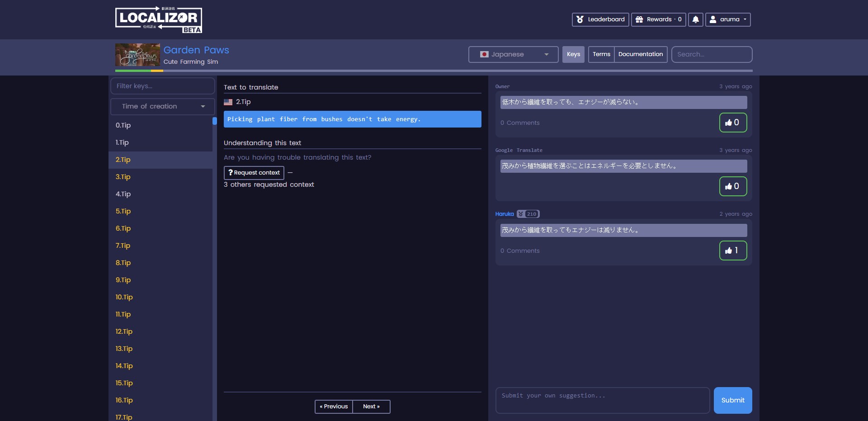Viewport: 868px width, 421px height.
Task: Switch to the Documentation tab
Action: (640, 54)
